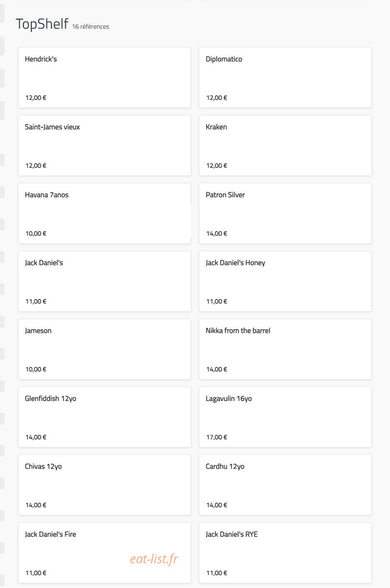Select the Lagavulin 16yo card
This screenshot has height=588, width=390.
[x=285, y=417]
